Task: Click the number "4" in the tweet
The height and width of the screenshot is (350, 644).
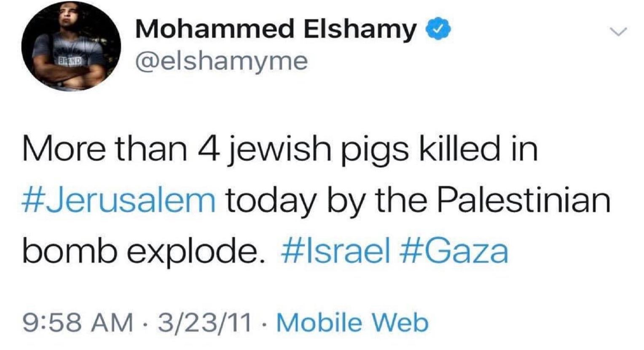Action: click(209, 150)
